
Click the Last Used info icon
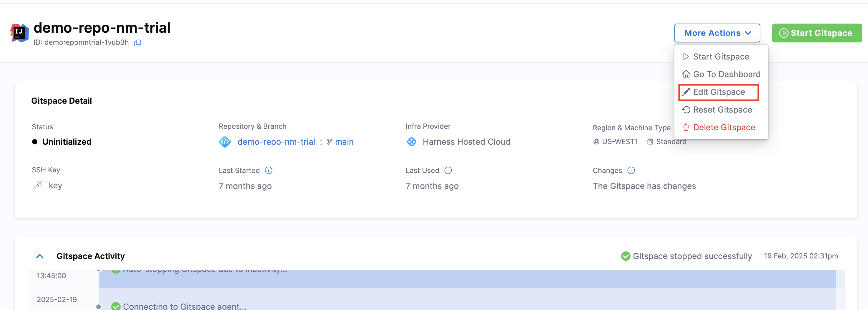coord(448,170)
